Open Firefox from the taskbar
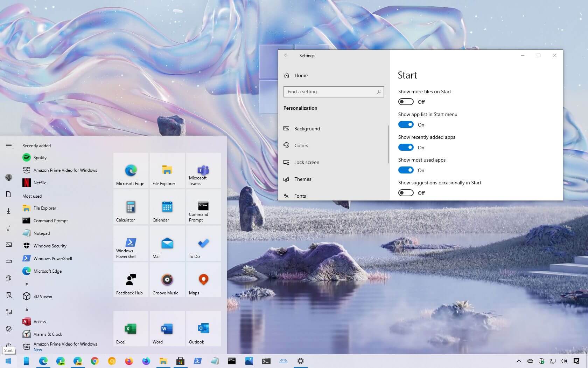 [129, 361]
